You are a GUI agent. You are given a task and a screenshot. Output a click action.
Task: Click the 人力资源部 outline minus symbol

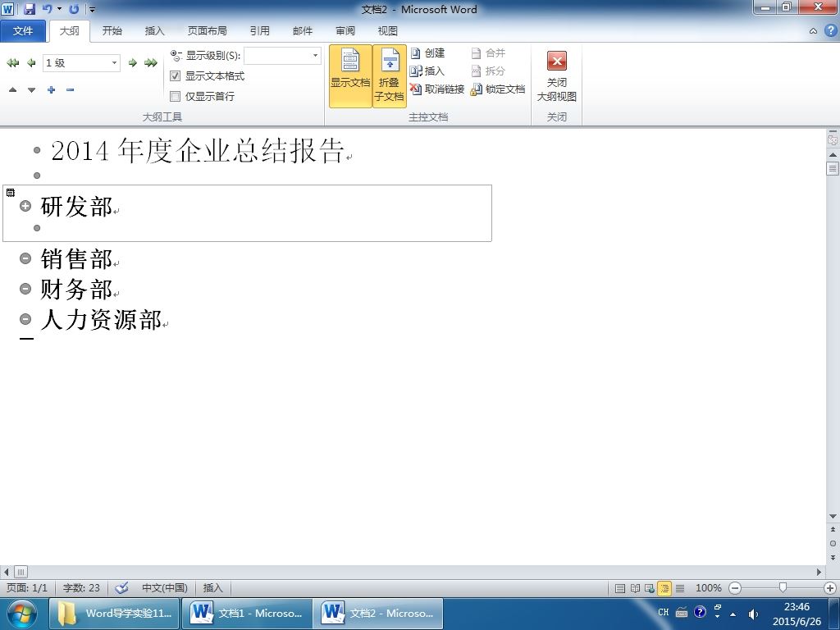(25, 319)
